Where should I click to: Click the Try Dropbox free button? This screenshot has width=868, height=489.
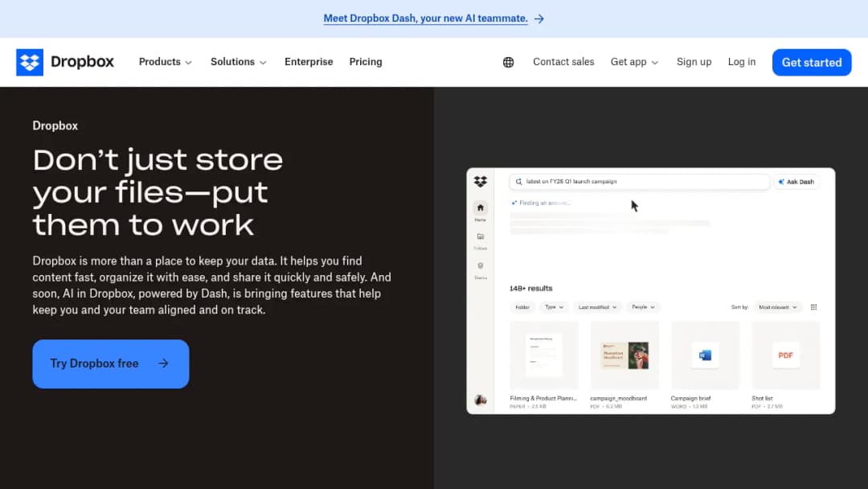[111, 364]
